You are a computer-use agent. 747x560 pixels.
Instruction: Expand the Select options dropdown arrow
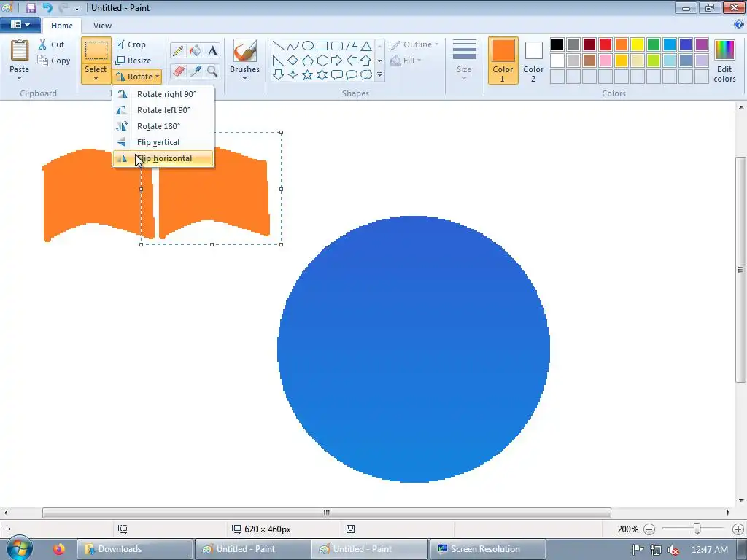point(96,79)
